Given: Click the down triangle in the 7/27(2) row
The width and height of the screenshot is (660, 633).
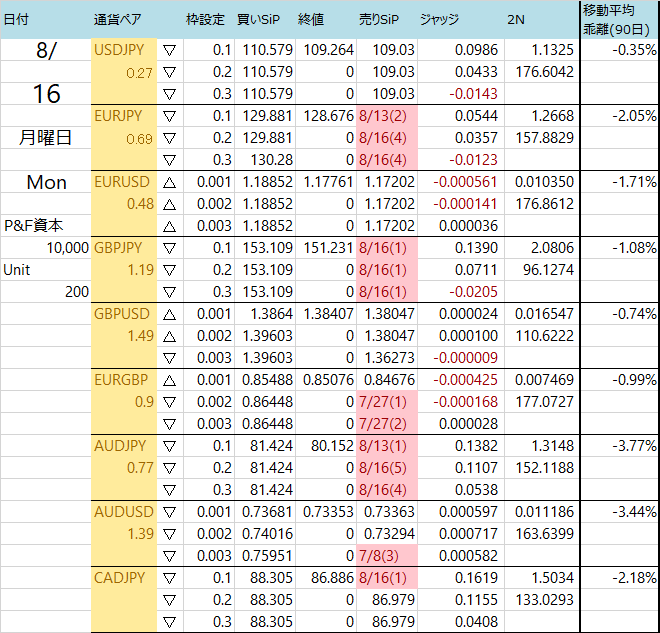Looking at the screenshot, I should (169, 424).
